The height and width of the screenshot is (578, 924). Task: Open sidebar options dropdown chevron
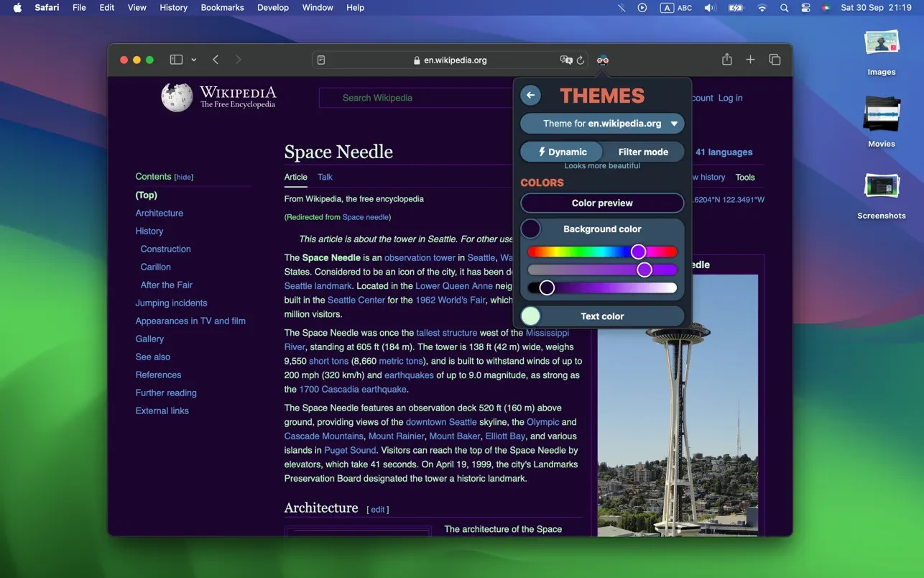(x=194, y=60)
